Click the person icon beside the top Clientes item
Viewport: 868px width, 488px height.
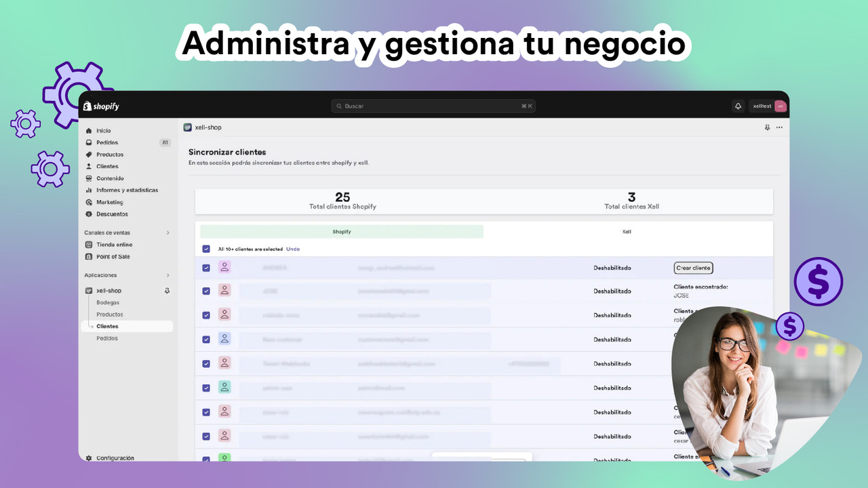89,166
